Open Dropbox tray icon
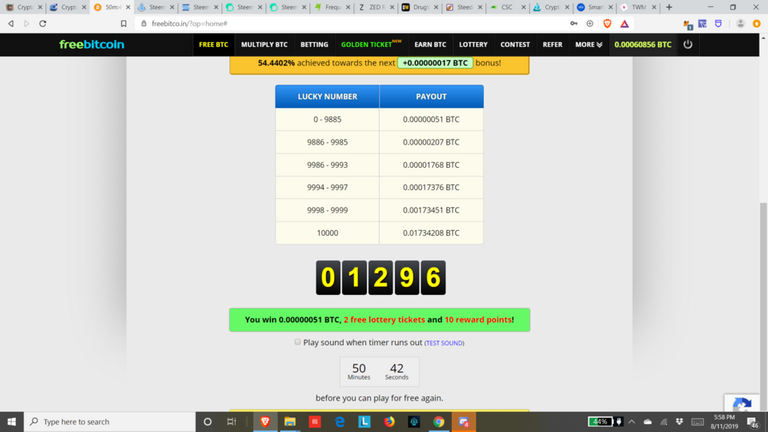 tap(679, 422)
